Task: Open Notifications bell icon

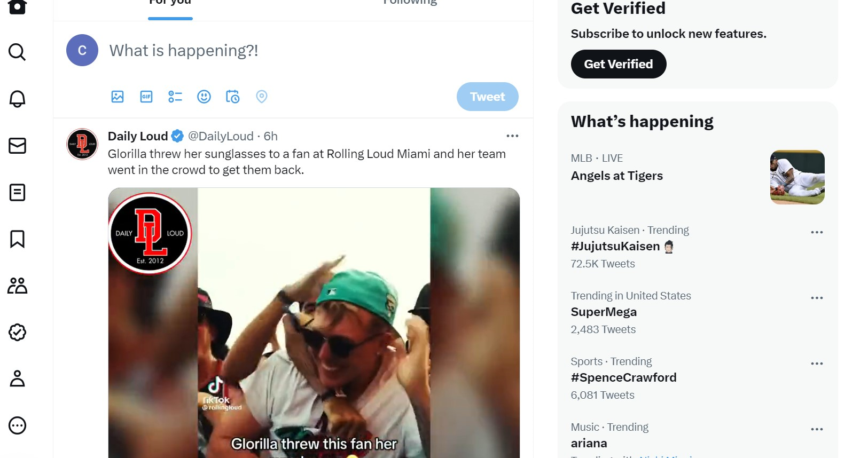Action: tap(17, 99)
